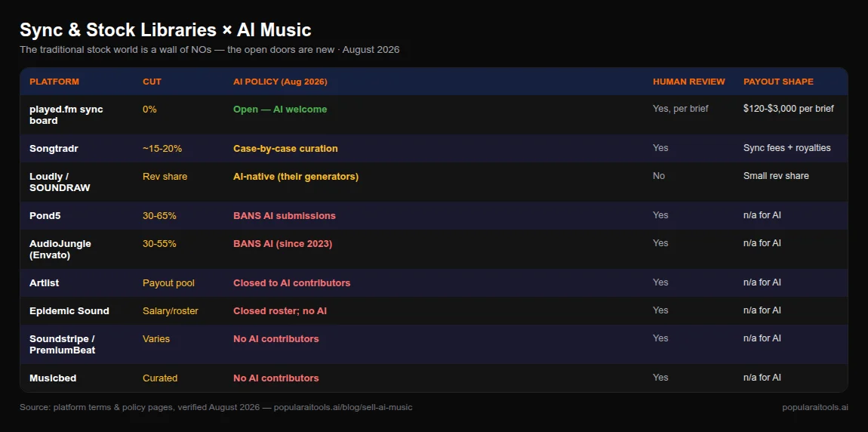The height and width of the screenshot is (432, 868).
Task: Click the PLATFORM column header
Action: coord(54,82)
